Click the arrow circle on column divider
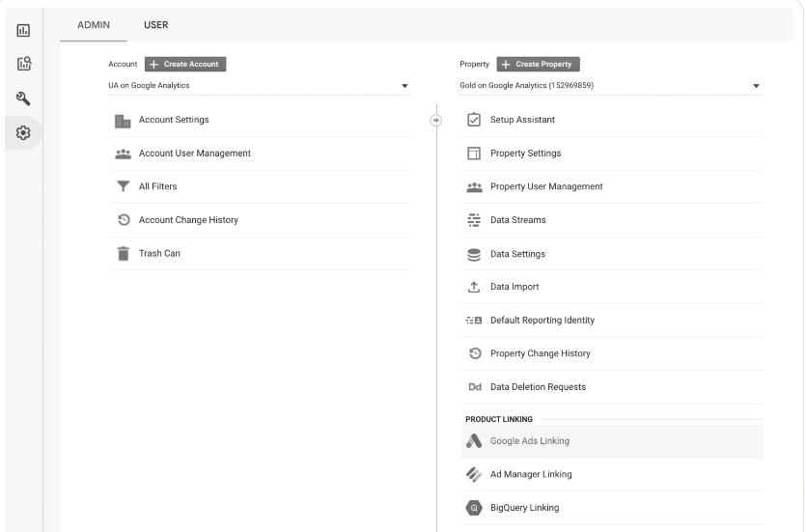The image size is (806, 532). 436,121
